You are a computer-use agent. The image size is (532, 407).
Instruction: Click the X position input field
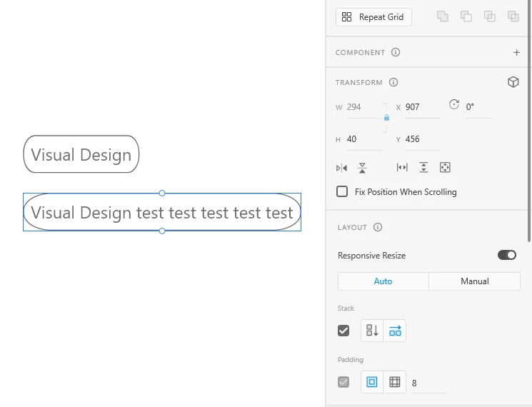(421, 107)
